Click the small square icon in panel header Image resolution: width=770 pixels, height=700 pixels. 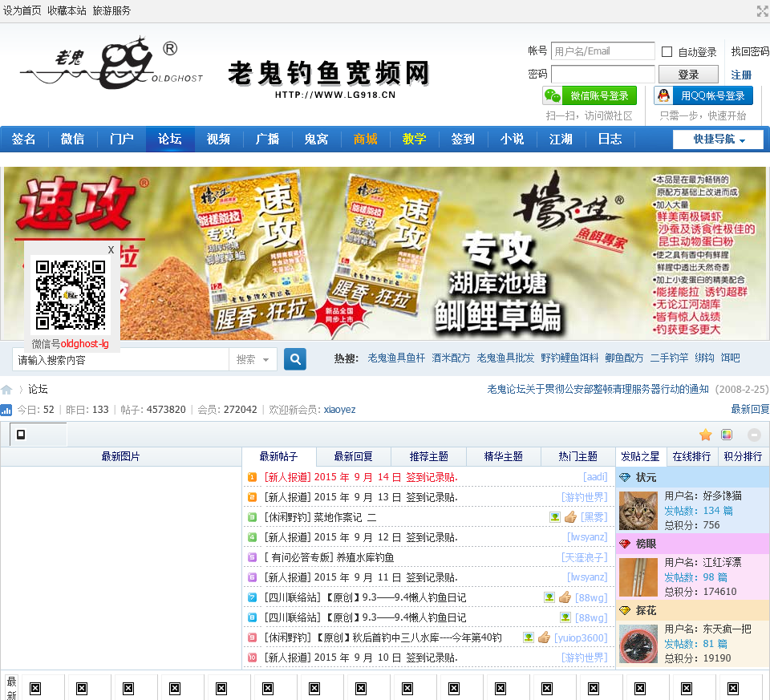pos(21,435)
